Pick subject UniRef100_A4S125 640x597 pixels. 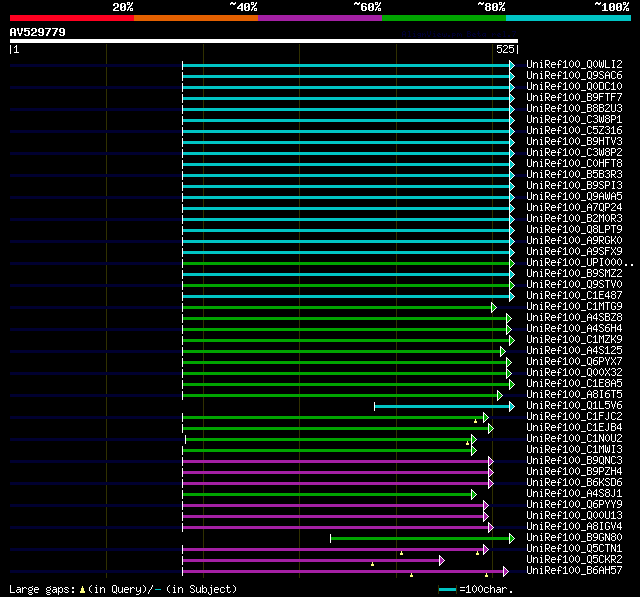click(574, 351)
